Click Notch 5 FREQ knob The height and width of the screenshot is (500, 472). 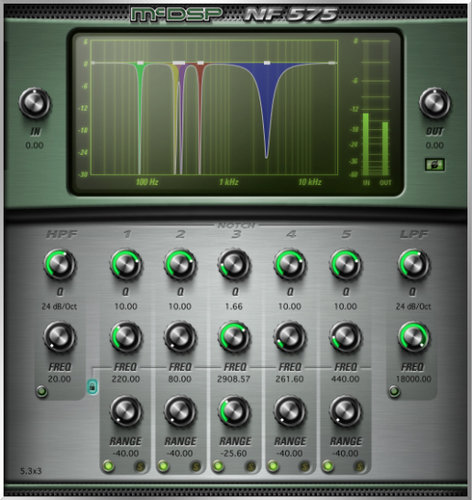tap(345, 337)
